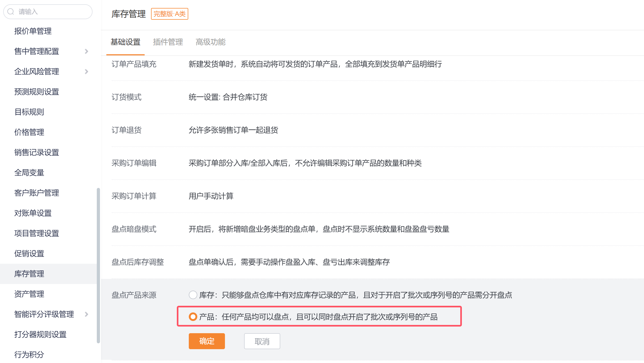Switch to 插件管理 tab

(x=168, y=42)
